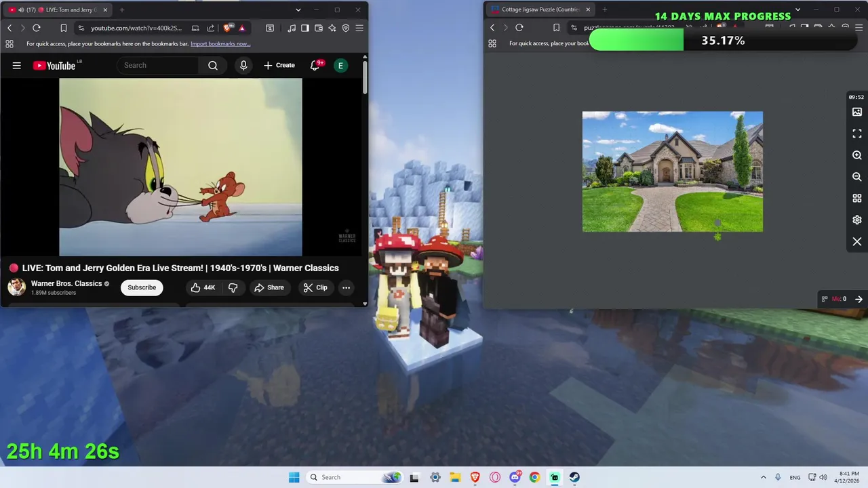Click the cottage jigsaw puzzle image
Image resolution: width=868 pixels, height=488 pixels.
coord(673,171)
